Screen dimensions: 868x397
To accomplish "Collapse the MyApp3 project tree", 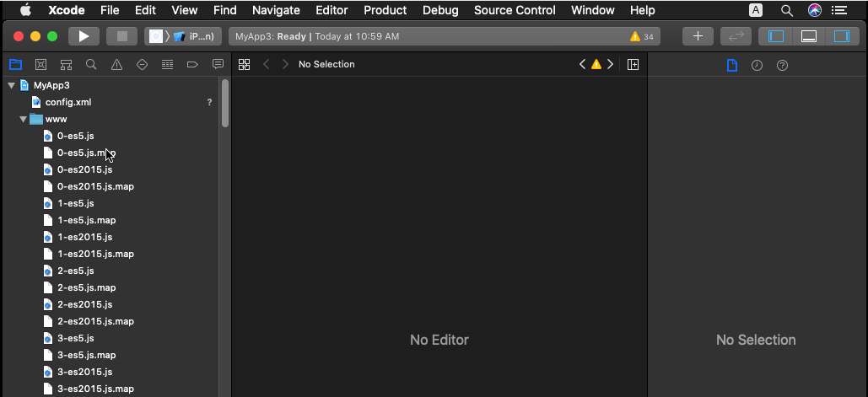I will [11, 86].
